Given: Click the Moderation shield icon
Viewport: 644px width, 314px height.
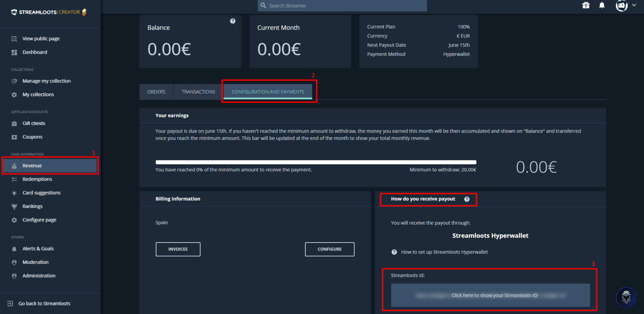Looking at the screenshot, I should [x=14, y=263].
